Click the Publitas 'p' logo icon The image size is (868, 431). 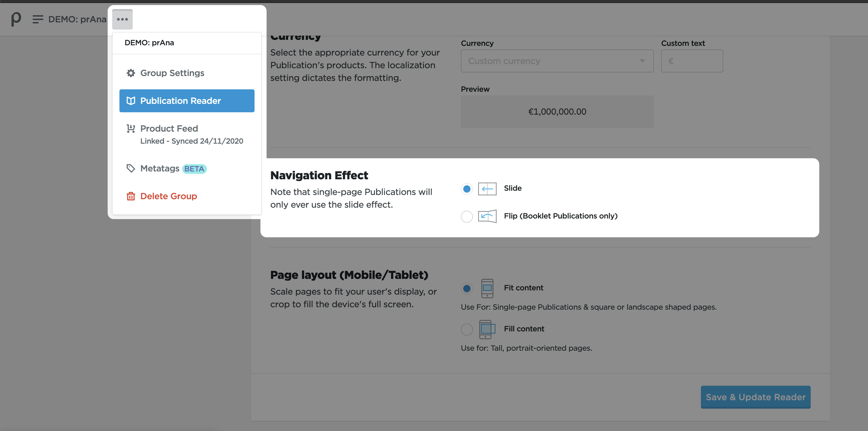click(16, 19)
